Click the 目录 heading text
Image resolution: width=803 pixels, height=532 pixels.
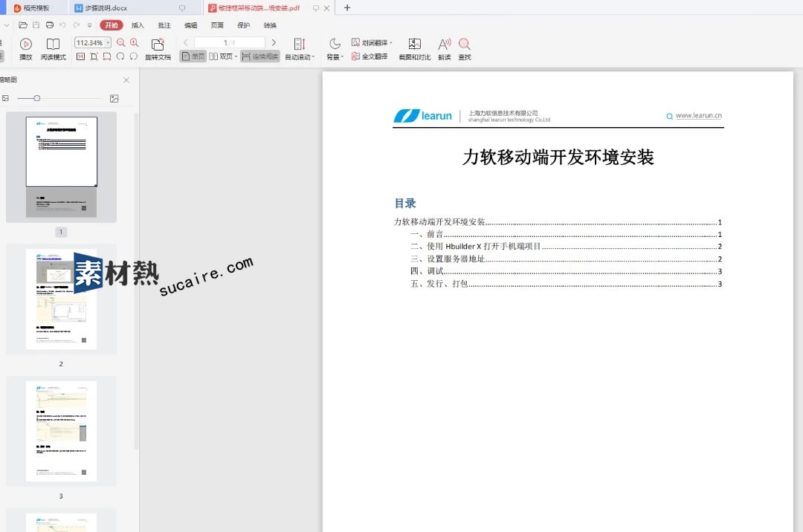coord(405,203)
